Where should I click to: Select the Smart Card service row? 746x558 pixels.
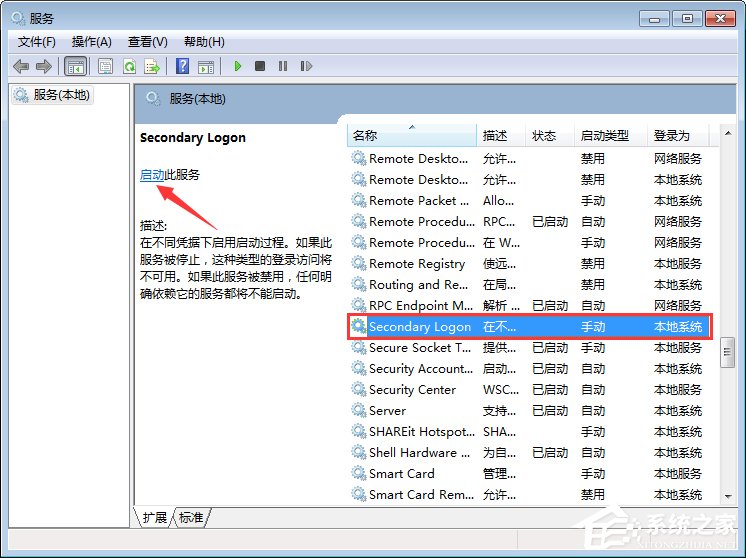tap(530, 473)
